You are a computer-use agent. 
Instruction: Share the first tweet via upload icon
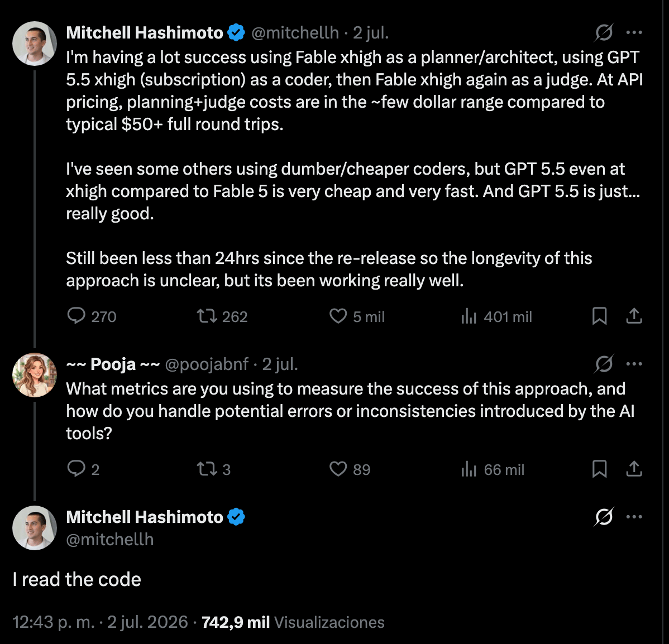tap(634, 316)
